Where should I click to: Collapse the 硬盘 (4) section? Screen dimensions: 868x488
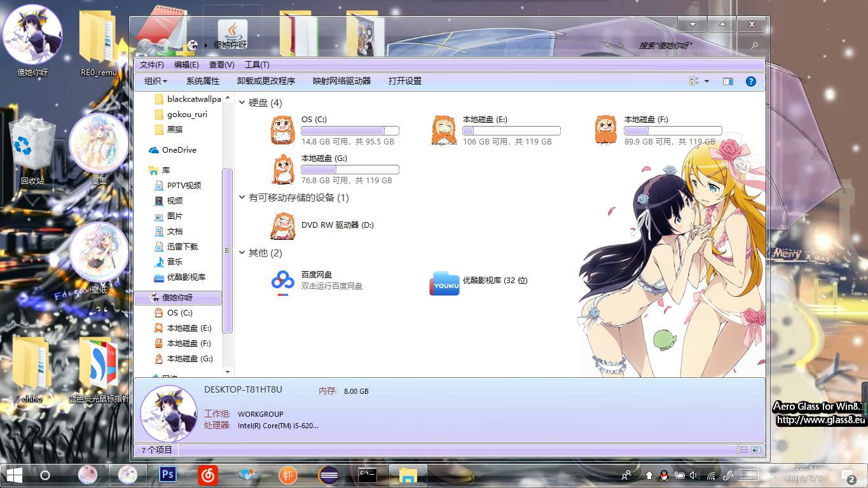tap(242, 102)
